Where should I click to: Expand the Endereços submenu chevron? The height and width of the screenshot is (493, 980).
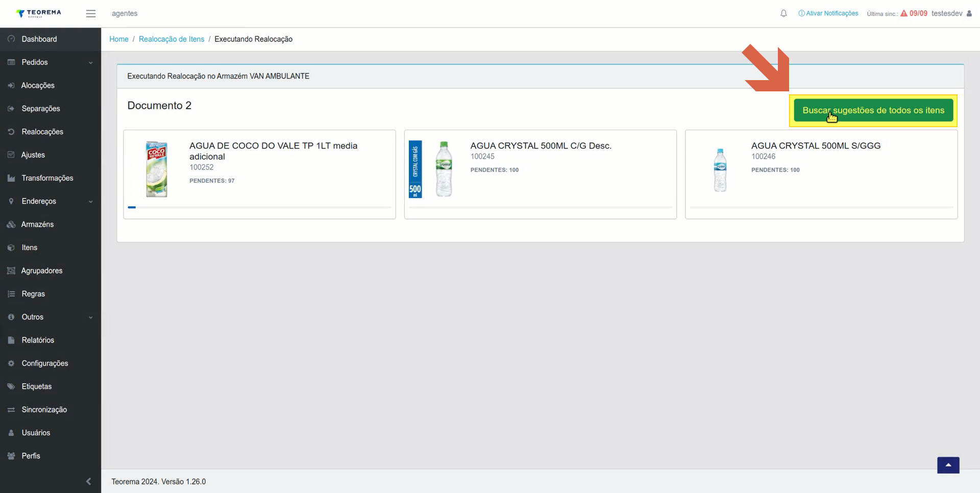pos(91,202)
